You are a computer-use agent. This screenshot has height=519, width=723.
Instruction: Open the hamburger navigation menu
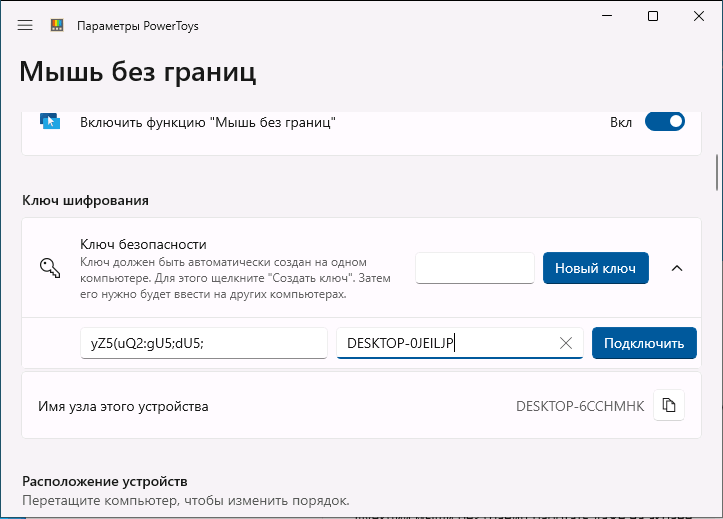(x=25, y=25)
